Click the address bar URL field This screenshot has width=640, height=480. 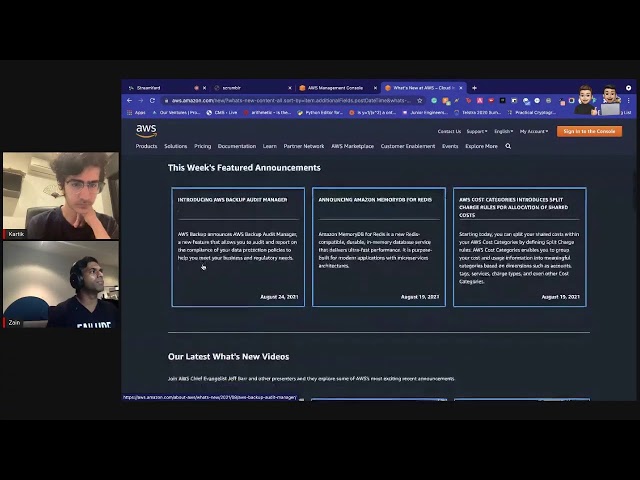(x=291, y=100)
